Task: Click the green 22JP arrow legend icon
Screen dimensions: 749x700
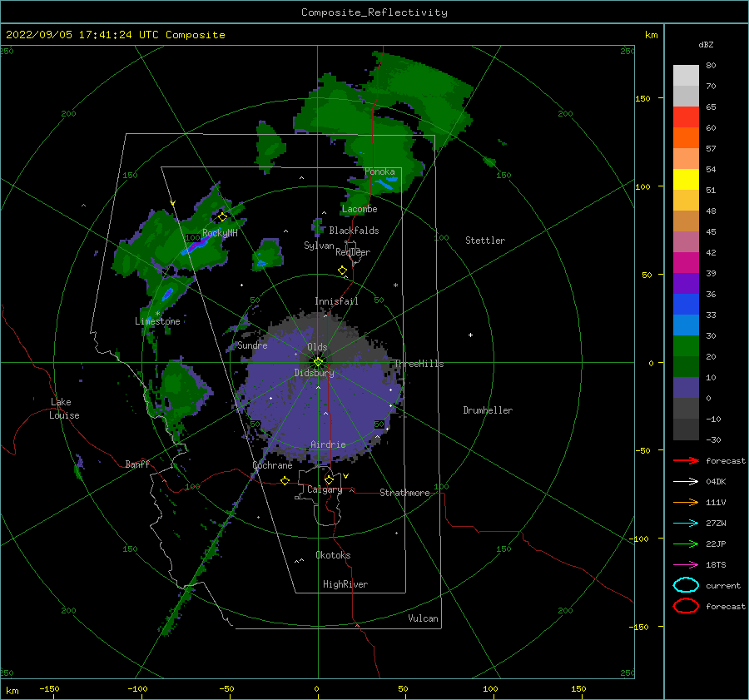Action: pos(686,544)
